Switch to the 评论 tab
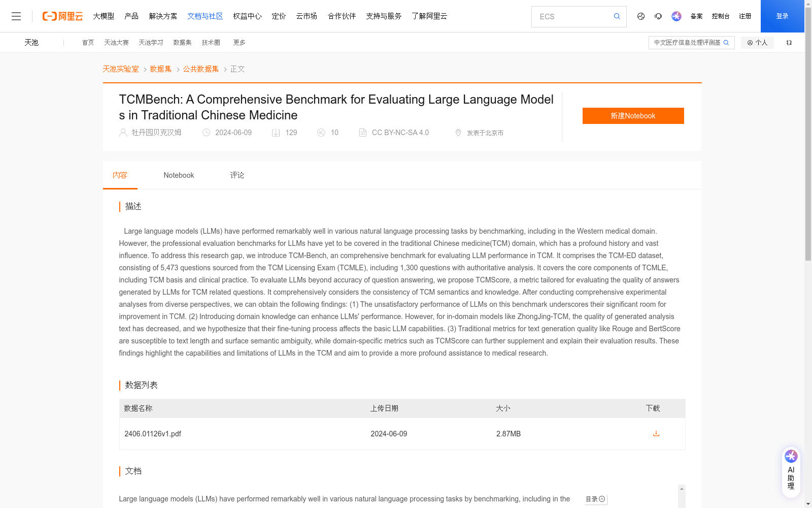This screenshot has height=508, width=812. pyautogui.click(x=237, y=175)
